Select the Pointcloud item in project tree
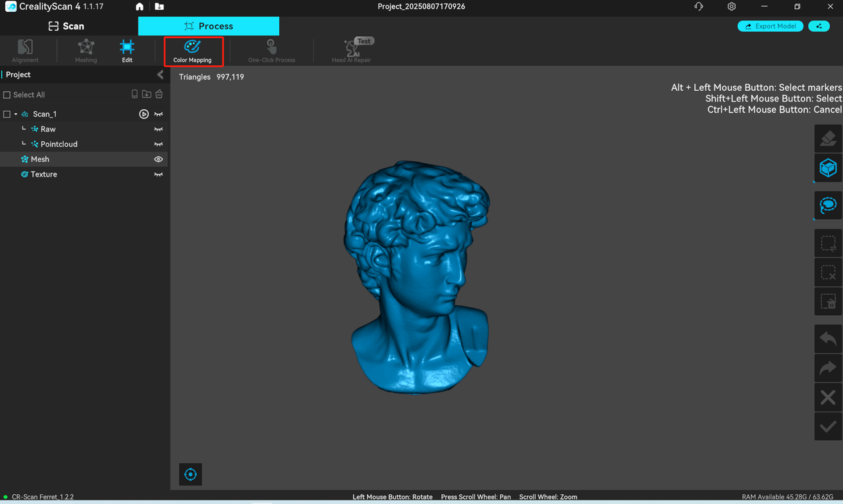 click(59, 144)
